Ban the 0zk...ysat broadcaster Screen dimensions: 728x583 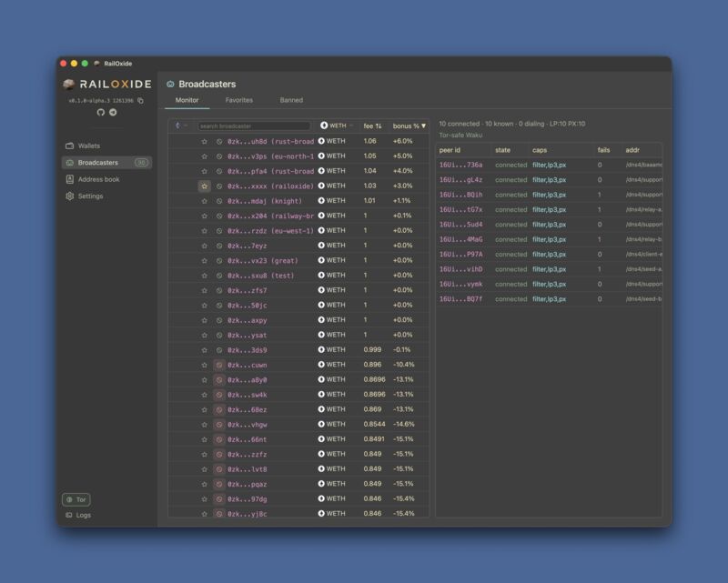coord(219,335)
